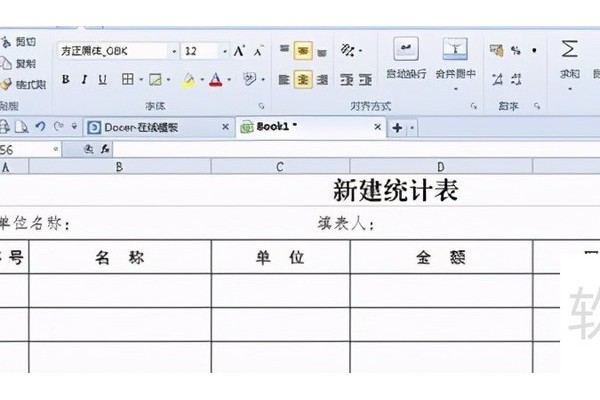
Task: Expand the AutoSum dropdown arrow
Action: coord(570,89)
